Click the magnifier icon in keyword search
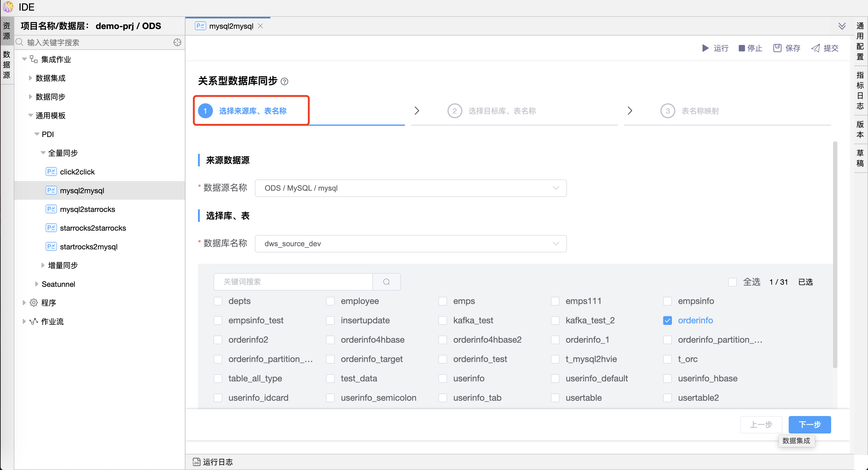This screenshot has width=868, height=470. pyautogui.click(x=387, y=282)
